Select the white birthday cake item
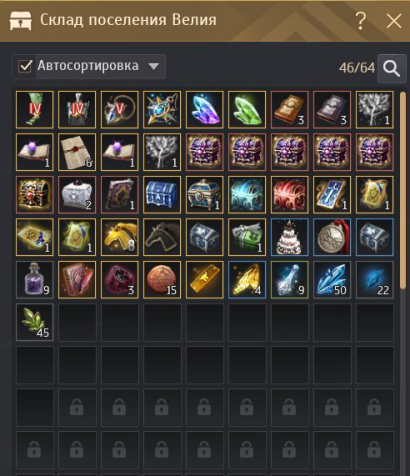Image resolution: width=410 pixels, height=476 pixels. pyautogui.click(x=289, y=237)
